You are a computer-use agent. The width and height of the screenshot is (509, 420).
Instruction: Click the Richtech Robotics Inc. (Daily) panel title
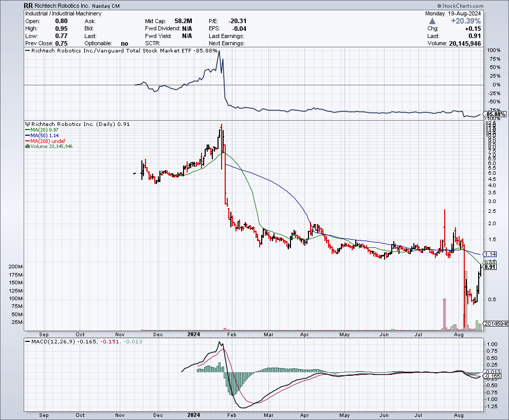[74, 124]
